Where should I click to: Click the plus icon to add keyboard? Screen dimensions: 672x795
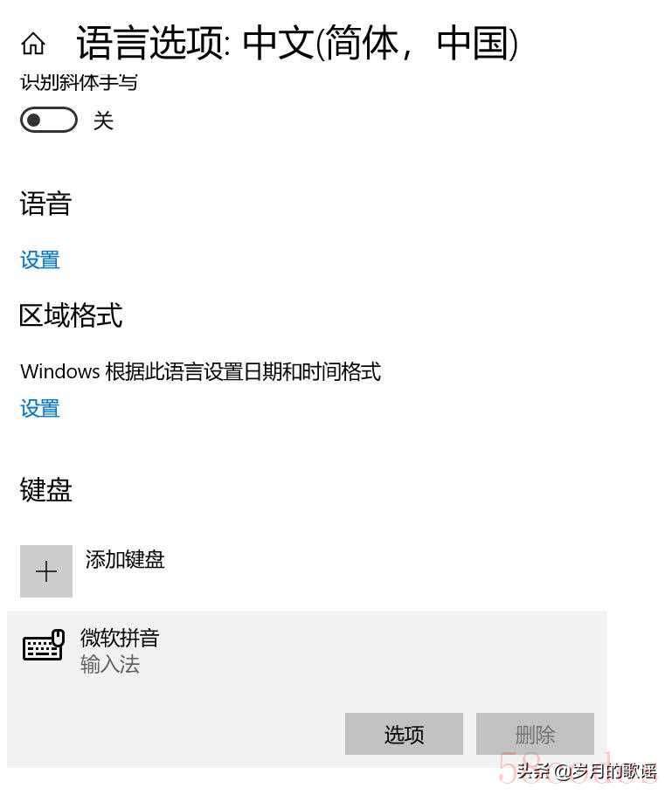coord(46,571)
